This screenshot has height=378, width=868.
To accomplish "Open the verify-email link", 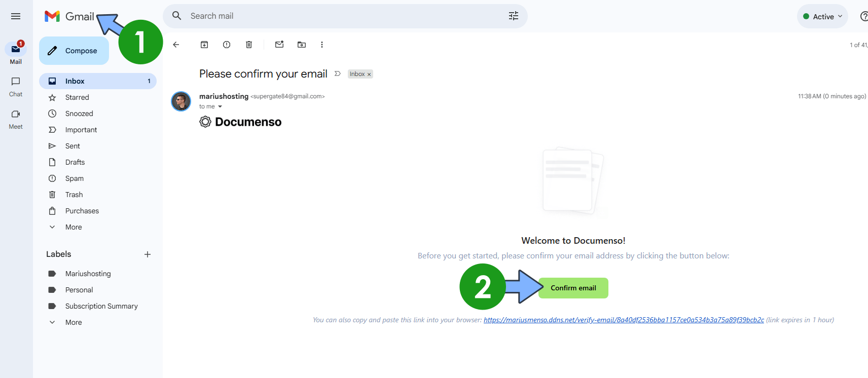I will coord(624,320).
